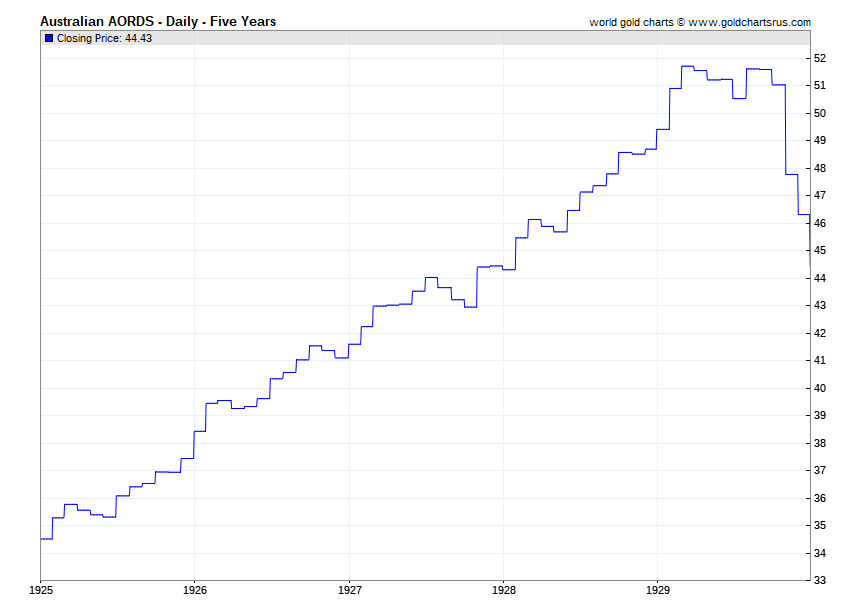Select the 1926 label on the time axis
The width and height of the screenshot is (850, 616).
(x=195, y=591)
